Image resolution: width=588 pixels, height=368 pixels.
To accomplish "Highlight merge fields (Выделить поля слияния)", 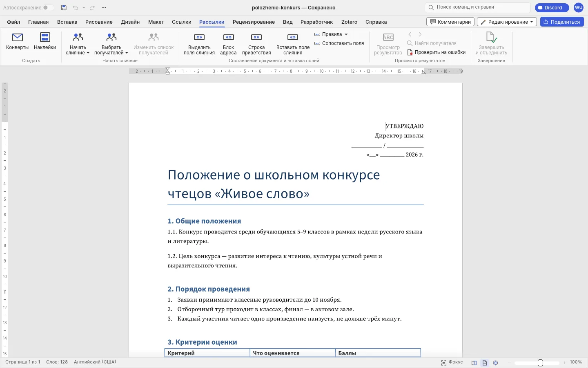I will 199,44.
